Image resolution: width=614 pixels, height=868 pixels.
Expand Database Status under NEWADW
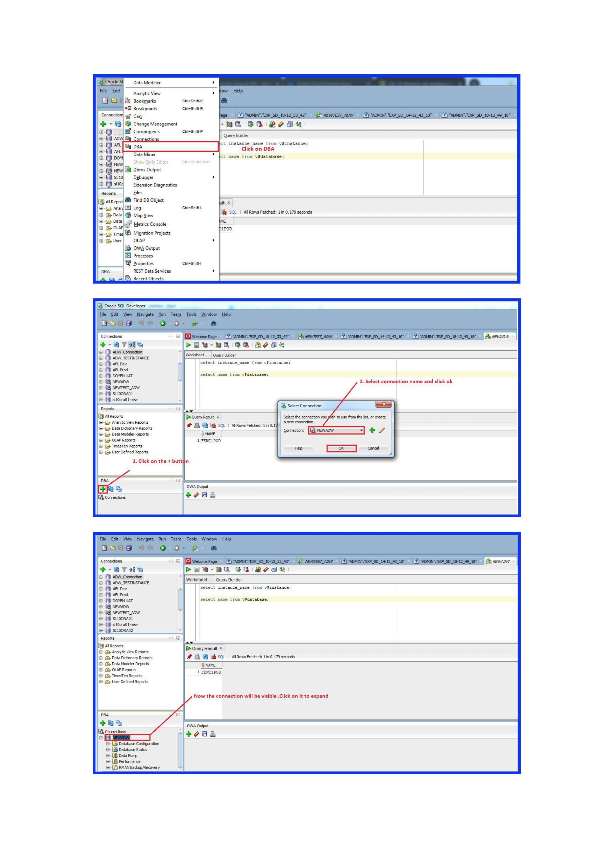[x=108, y=750]
